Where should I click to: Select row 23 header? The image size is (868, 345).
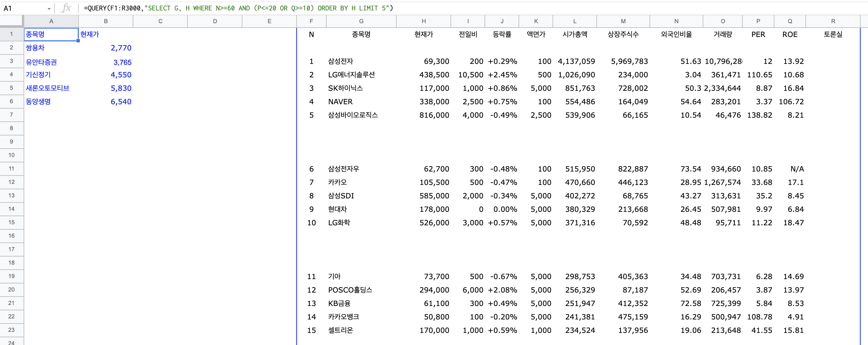pyautogui.click(x=11, y=330)
